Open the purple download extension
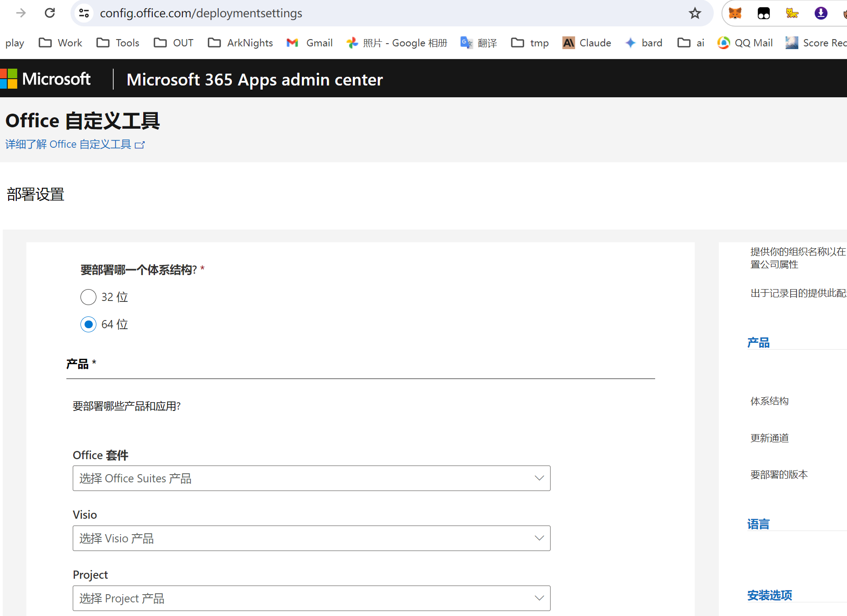This screenshot has width=847, height=616. click(821, 13)
